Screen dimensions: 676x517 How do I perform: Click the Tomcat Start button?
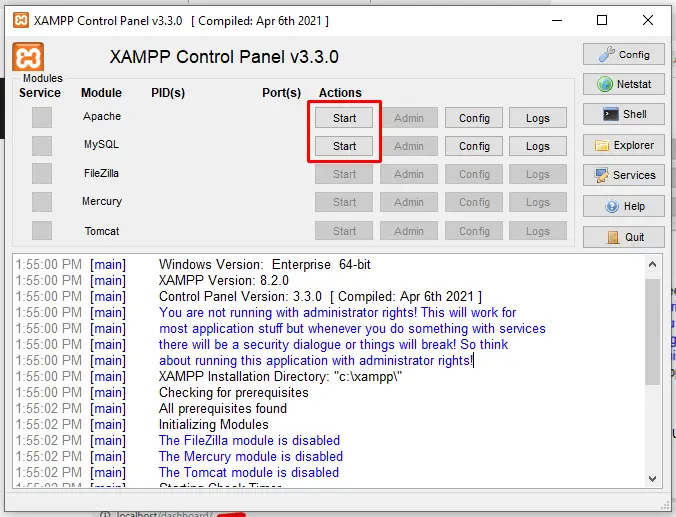pyautogui.click(x=344, y=231)
